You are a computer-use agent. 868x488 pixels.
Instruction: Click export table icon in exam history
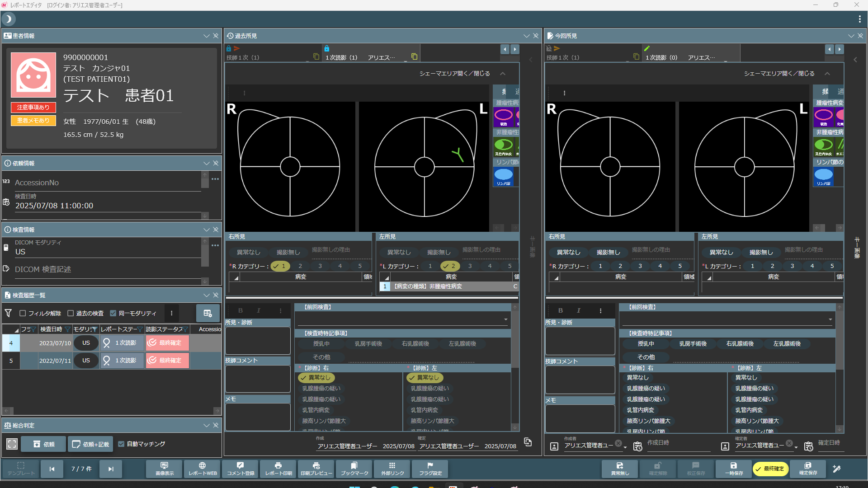coord(208,313)
